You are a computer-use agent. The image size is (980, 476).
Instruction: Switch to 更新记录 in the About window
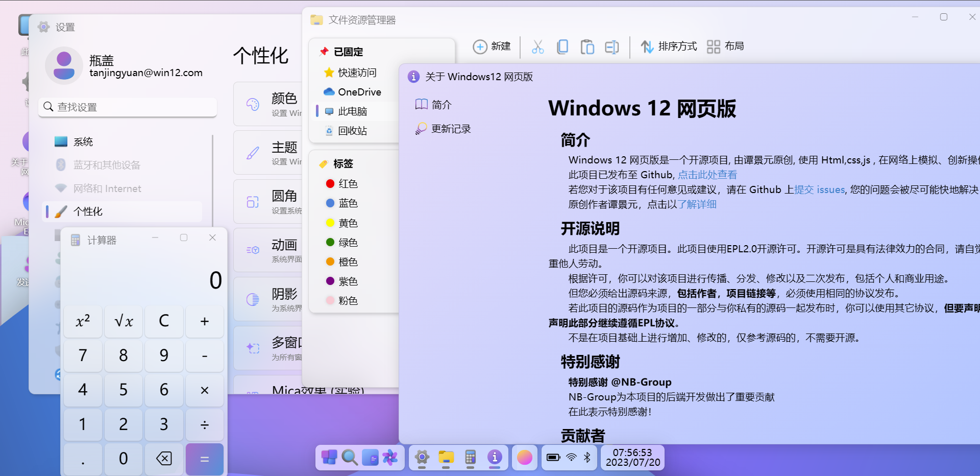pos(451,129)
